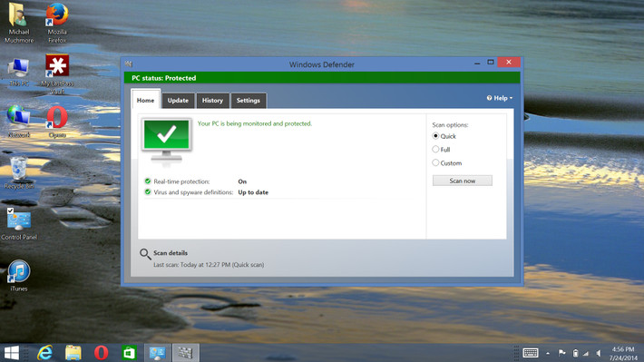
Task: Switch to the Home tab
Action: [145, 100]
